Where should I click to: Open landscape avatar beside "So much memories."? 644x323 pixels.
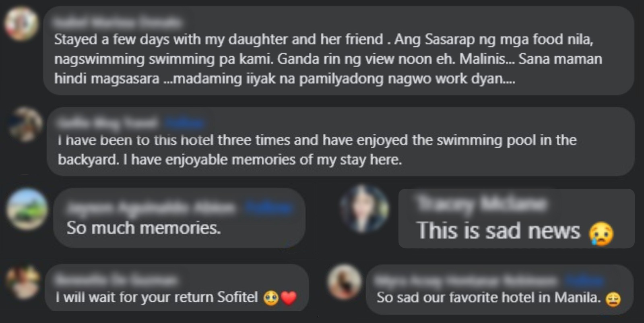27,209
